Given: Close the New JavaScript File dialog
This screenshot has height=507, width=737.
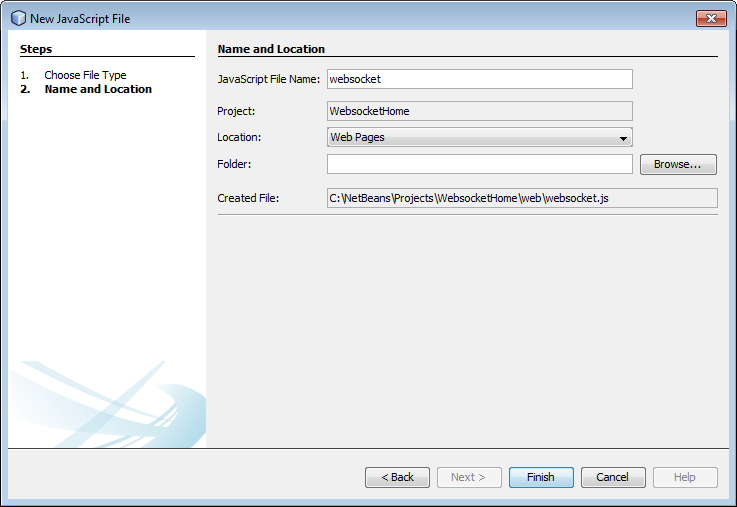Looking at the screenshot, I should tap(711, 18).
